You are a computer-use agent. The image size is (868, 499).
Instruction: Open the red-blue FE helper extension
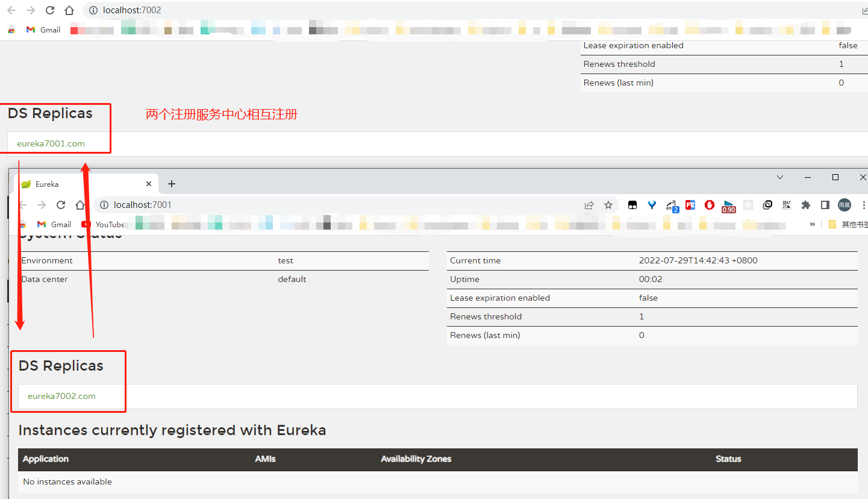coord(690,205)
